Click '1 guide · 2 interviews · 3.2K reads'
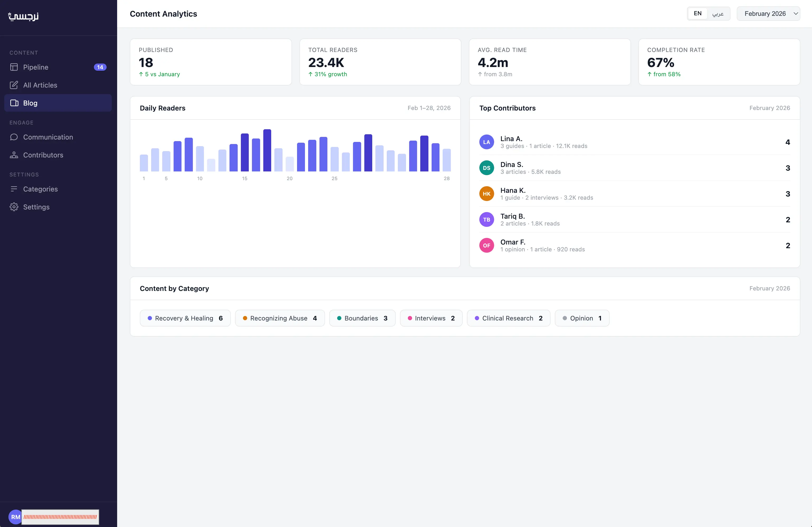This screenshot has height=527, width=812. 547,198
